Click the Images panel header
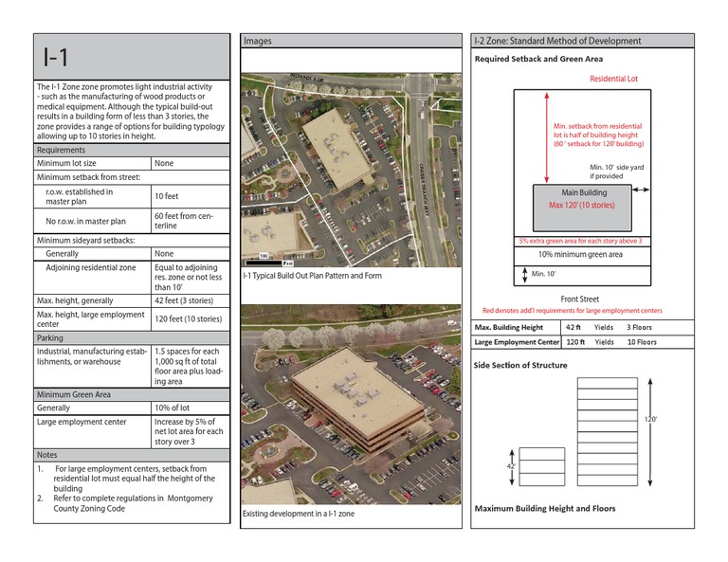The height and width of the screenshot is (562, 728). tap(351, 41)
